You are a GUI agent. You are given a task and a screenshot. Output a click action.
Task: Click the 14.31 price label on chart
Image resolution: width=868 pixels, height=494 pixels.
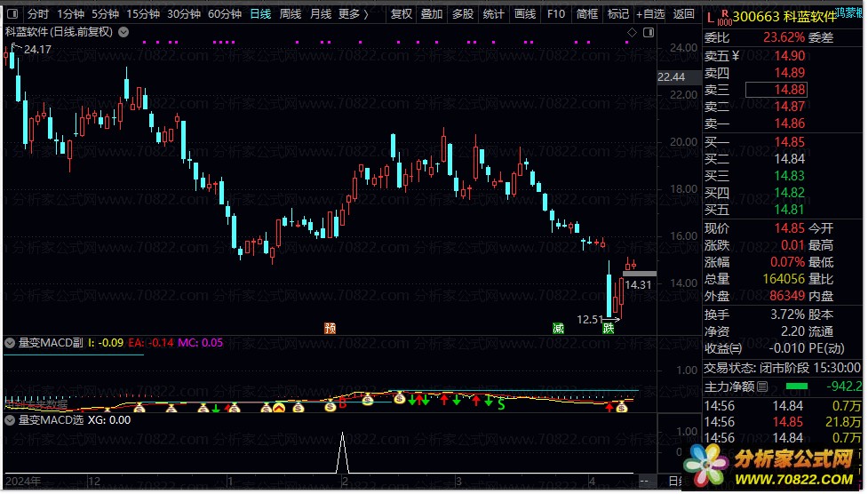pos(638,284)
